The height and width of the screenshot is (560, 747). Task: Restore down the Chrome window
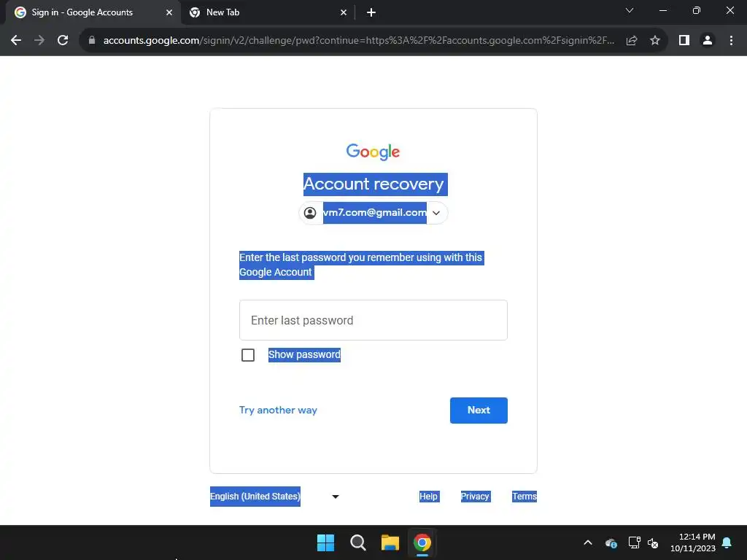pyautogui.click(x=697, y=10)
